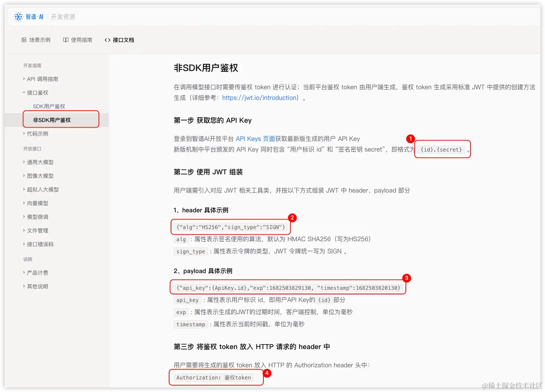
Task: Click the 第一步 获取您的 API Key heading
Action: [x=212, y=120]
